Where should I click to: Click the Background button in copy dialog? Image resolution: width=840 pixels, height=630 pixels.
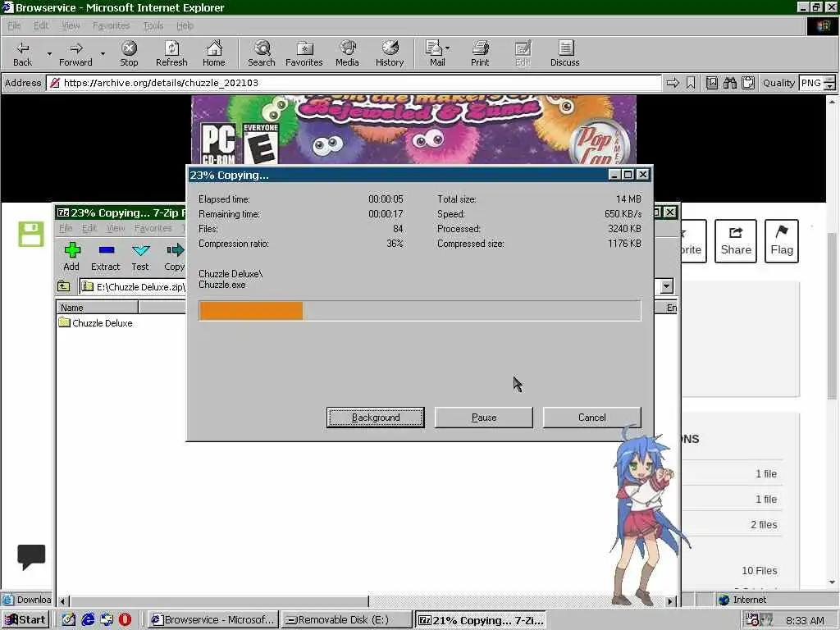376,418
